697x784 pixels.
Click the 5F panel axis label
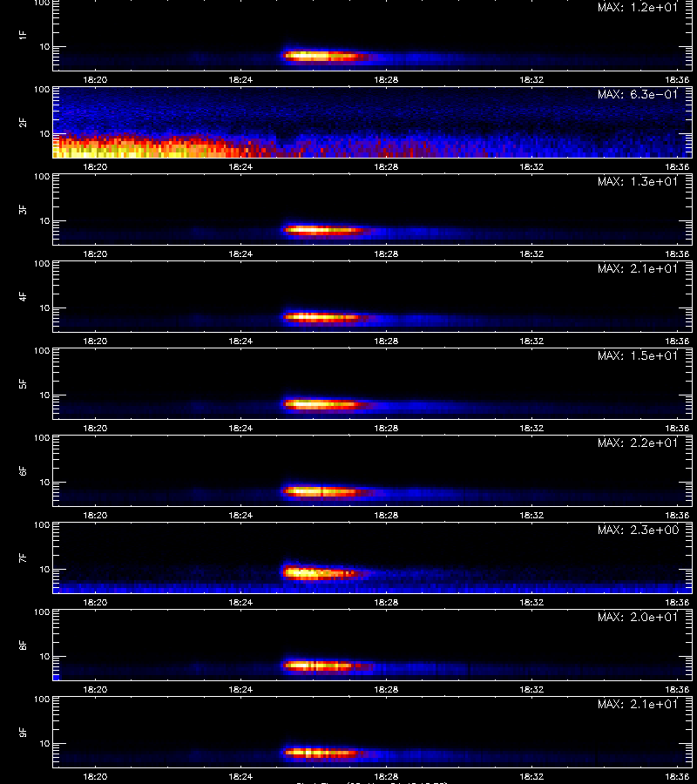[23, 383]
